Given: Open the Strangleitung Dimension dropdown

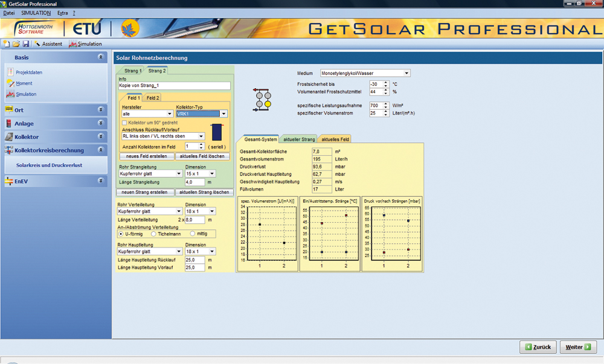Looking at the screenshot, I should 212,174.
